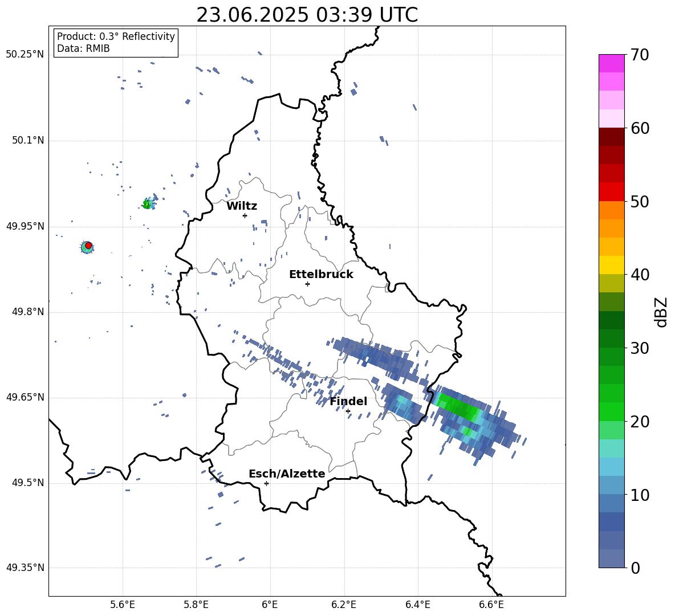Click the 49.5°N latitude label
This screenshot has height=616, width=675.
[x=28, y=483]
